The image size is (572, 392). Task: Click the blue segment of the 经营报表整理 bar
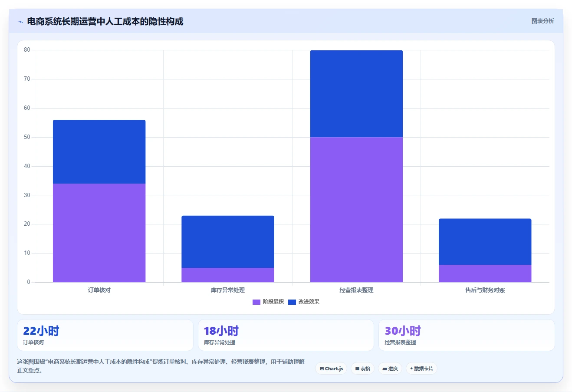point(356,94)
